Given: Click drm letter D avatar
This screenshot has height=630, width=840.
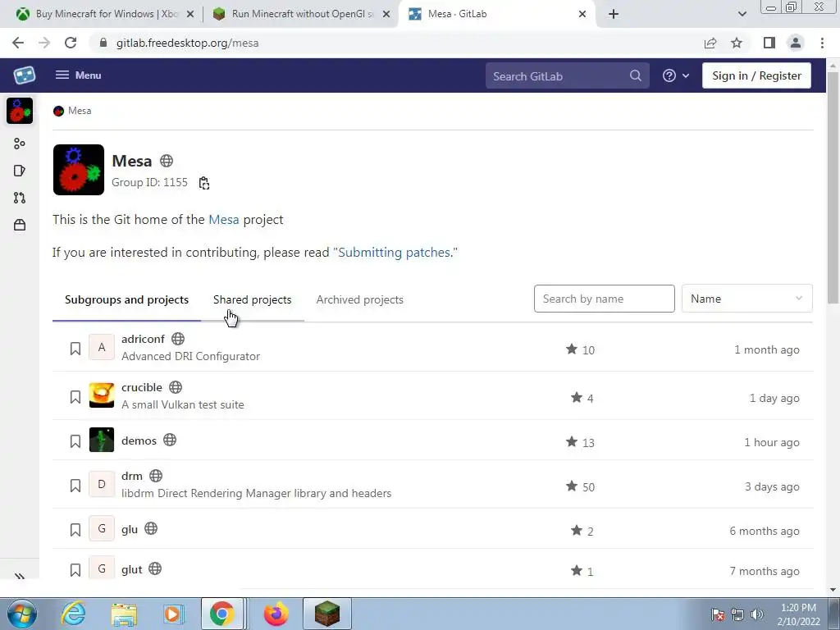Looking at the screenshot, I should click(102, 484).
